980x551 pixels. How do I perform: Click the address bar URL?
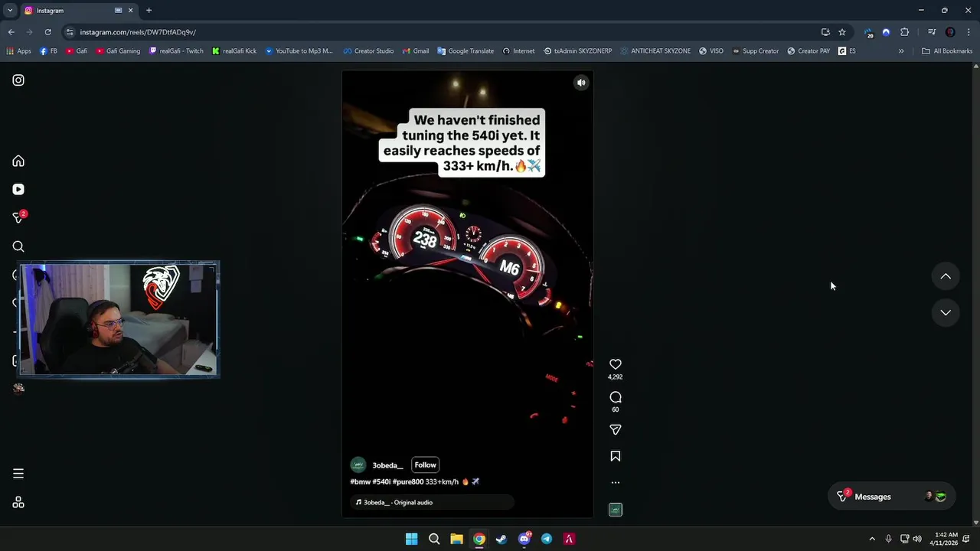coord(138,32)
